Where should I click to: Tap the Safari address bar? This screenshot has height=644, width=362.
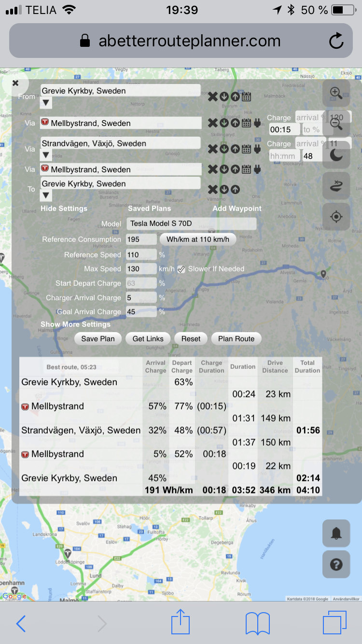[181, 41]
